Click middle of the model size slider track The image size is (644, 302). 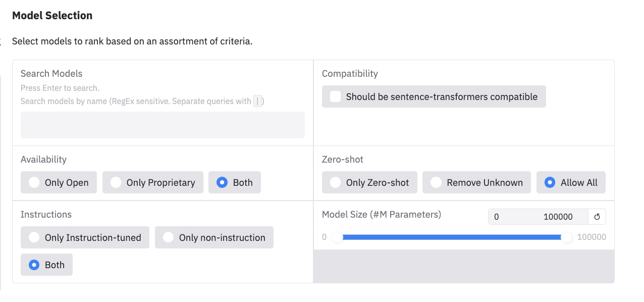pyautogui.click(x=452, y=237)
